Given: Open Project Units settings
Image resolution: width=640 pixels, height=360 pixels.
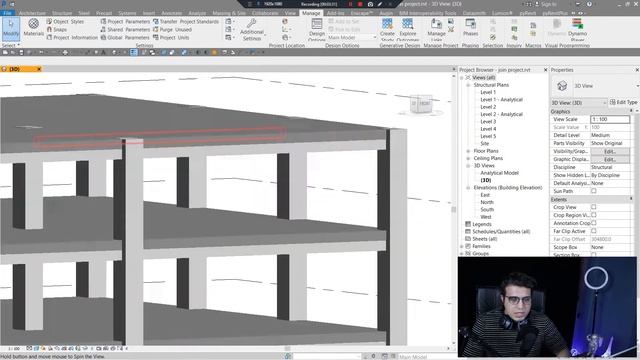Looking at the screenshot, I should [x=171, y=38].
